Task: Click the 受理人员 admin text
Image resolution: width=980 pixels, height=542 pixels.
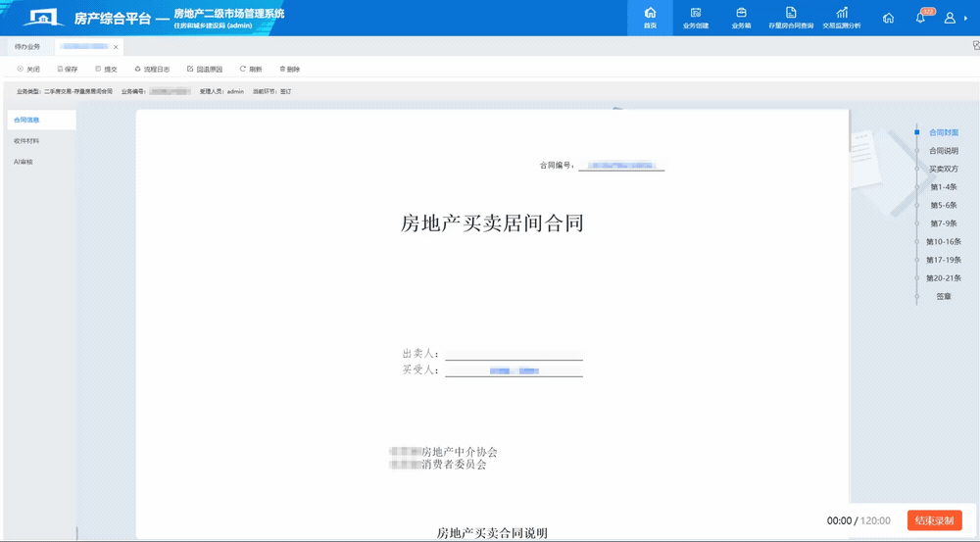Action: (x=221, y=91)
